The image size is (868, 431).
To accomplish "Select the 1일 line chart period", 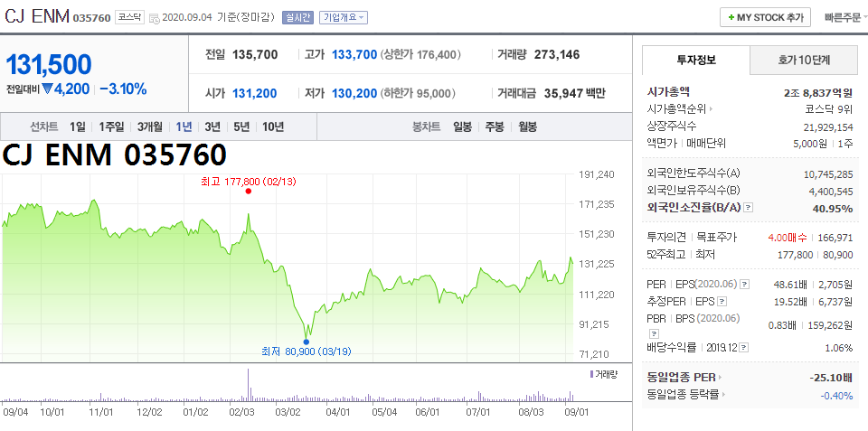I will [x=78, y=126].
